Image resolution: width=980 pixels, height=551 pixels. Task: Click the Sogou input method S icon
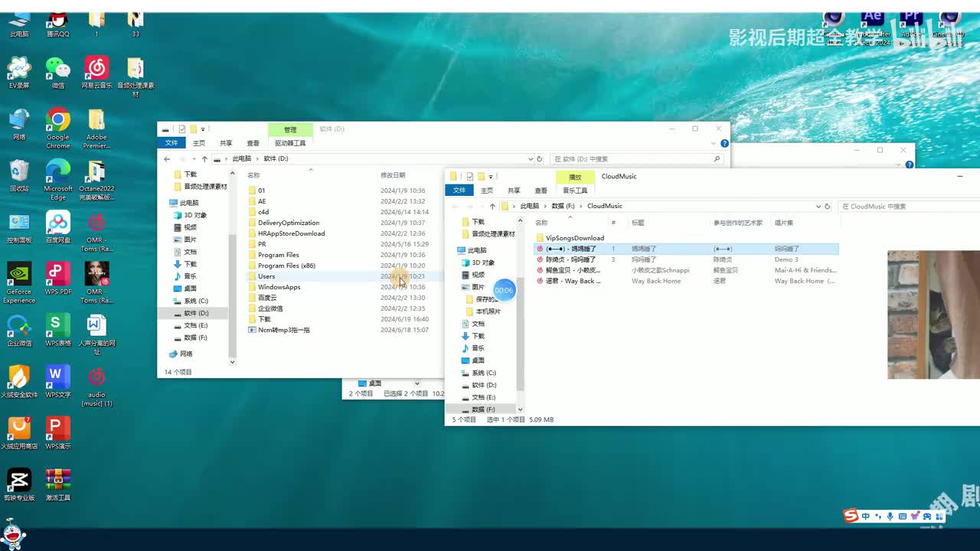coord(851,517)
